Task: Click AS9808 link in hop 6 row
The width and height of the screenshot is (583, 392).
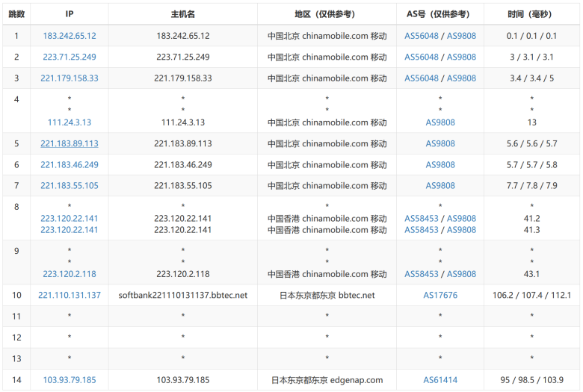Action: tap(440, 164)
